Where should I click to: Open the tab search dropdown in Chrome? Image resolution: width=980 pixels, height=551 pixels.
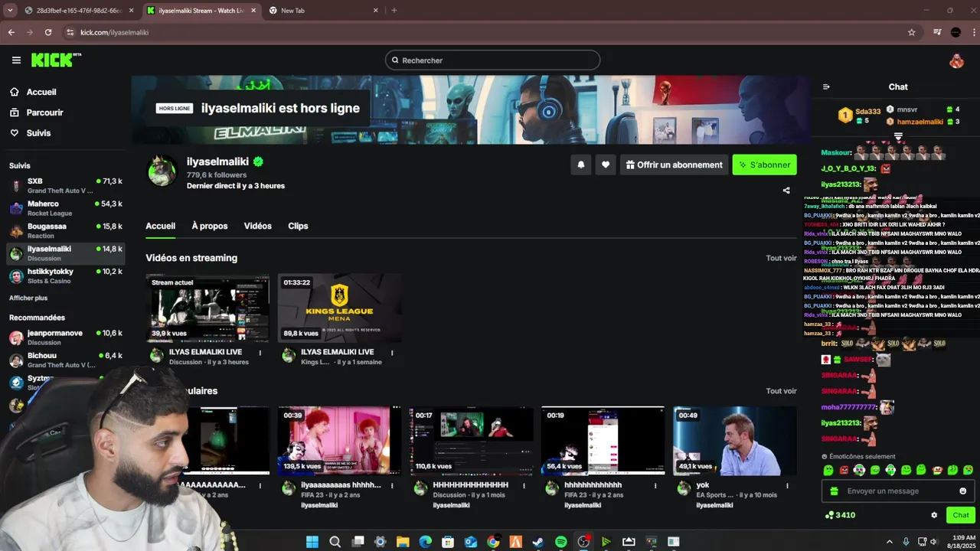10,10
